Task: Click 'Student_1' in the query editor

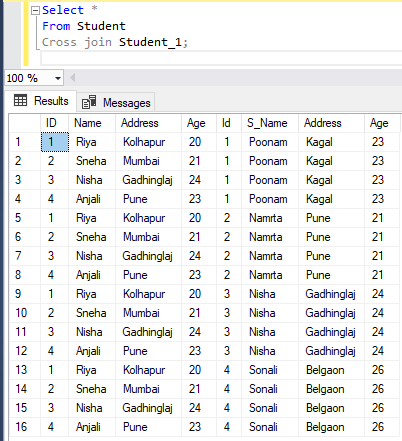Action: 150,42
